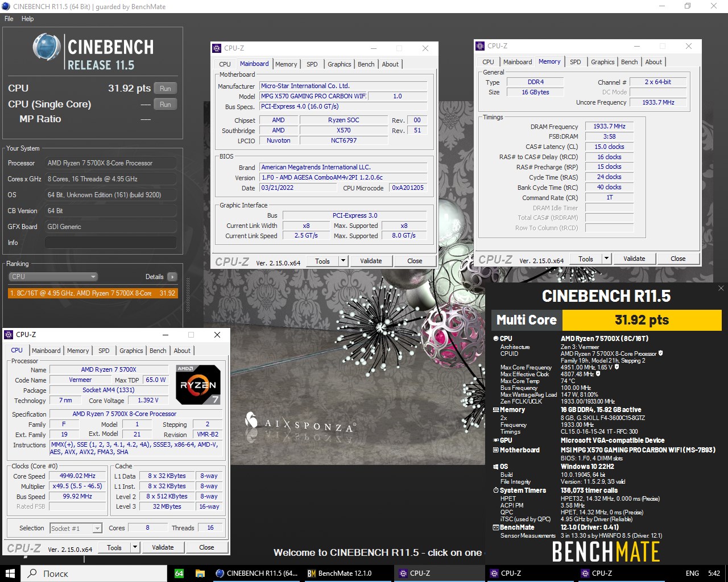728x582 pixels.
Task: Open the taskbar search box
Action: (94, 573)
